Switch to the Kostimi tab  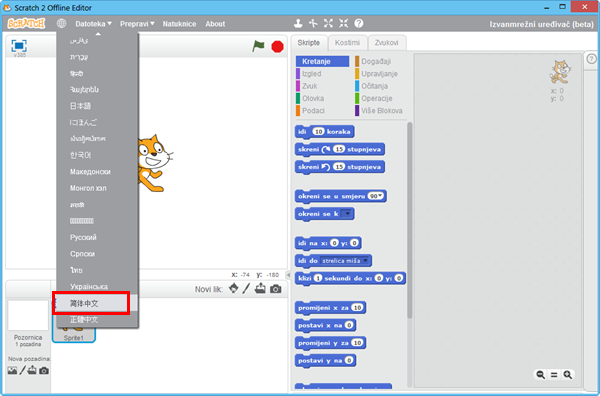click(347, 42)
